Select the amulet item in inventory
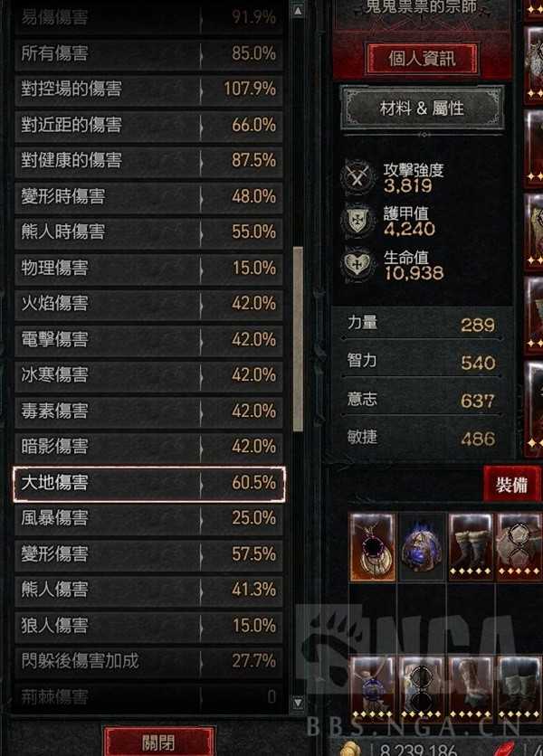The width and height of the screenshot is (543, 756). (x=372, y=547)
